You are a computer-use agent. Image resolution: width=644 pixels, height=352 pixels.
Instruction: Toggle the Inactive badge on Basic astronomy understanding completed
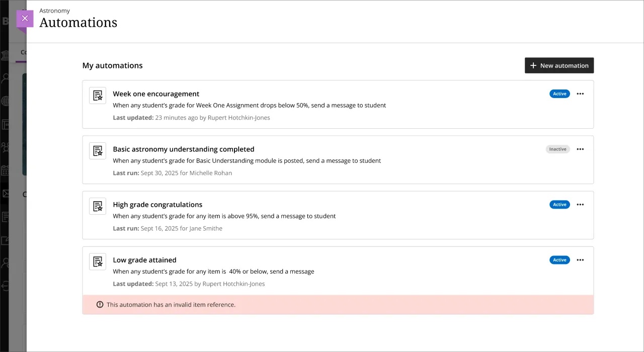557,149
